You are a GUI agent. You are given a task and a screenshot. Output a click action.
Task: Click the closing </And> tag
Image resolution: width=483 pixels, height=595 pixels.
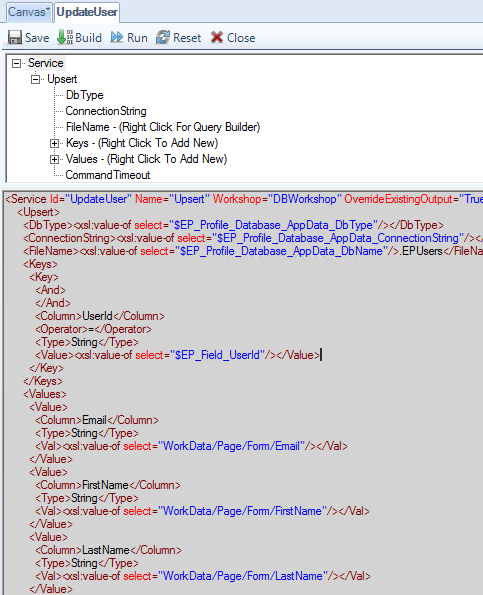click(53, 303)
